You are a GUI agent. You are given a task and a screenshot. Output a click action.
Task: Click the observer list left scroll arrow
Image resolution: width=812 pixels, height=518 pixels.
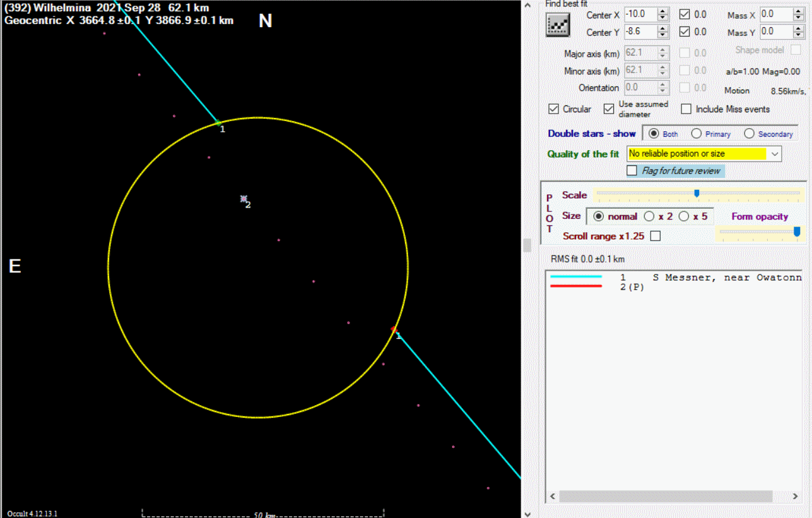pos(552,497)
